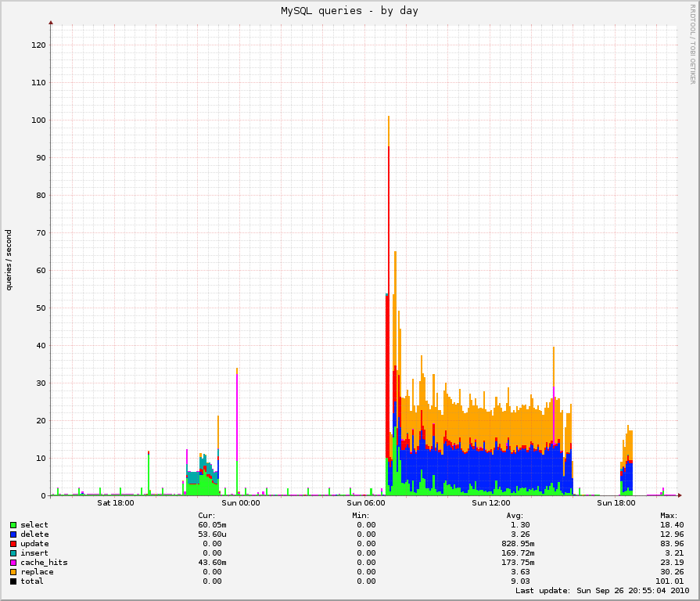Click the update max value 83.96

pos(672,544)
